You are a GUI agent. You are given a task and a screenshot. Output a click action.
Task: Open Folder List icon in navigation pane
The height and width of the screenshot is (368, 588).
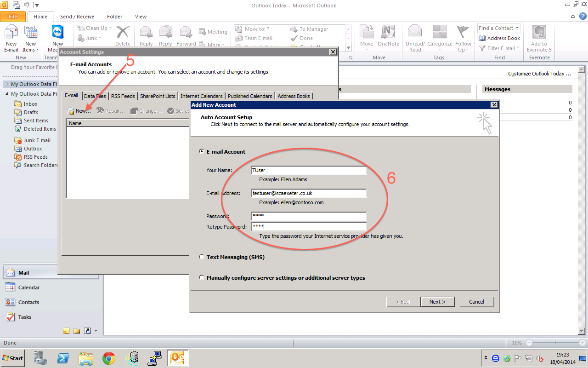click(77, 331)
